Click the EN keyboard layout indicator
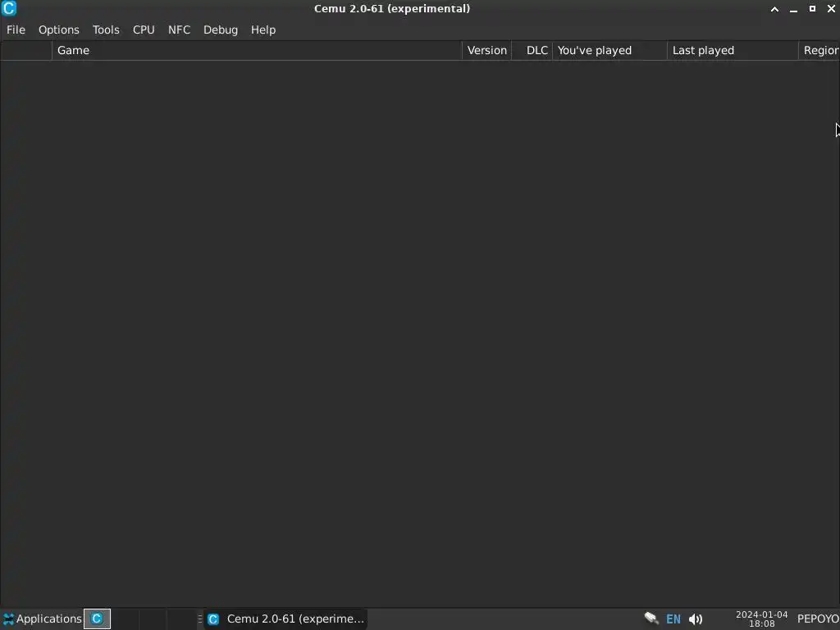The width and height of the screenshot is (840, 630). click(x=673, y=619)
